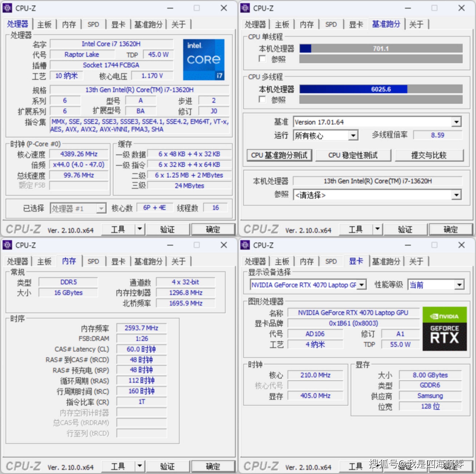Click the memory type DDR5 value
The image size is (476, 474).
(69, 282)
